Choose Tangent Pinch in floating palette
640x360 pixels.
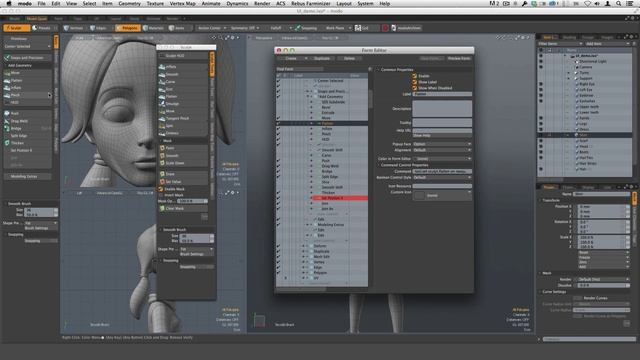[183, 118]
